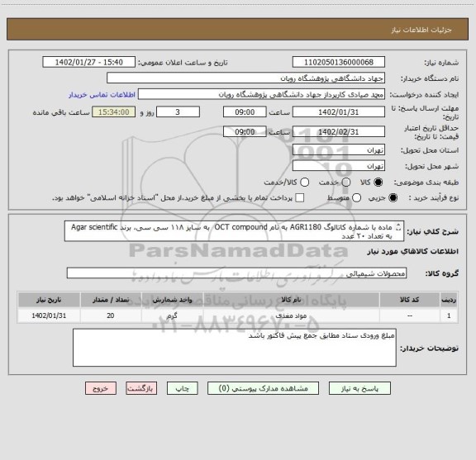Click the buyer notes text area
The image size is (476, 460).
[x=235, y=348]
